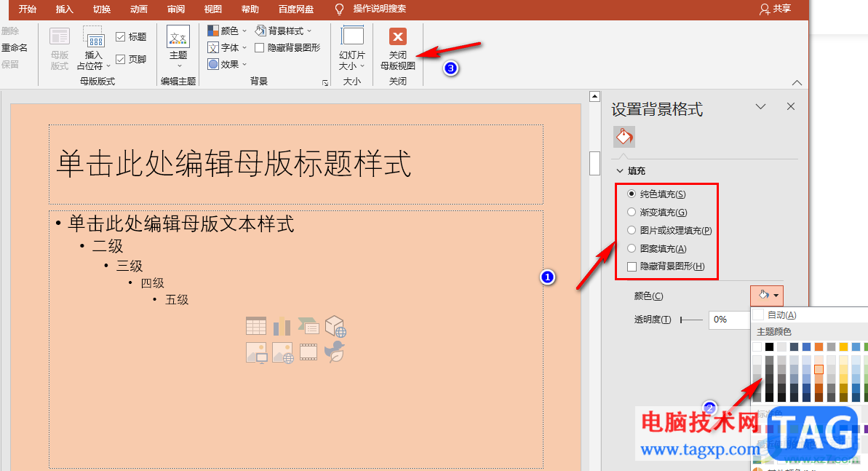Insert SmartArt graphic via placeholder icon

click(x=308, y=326)
